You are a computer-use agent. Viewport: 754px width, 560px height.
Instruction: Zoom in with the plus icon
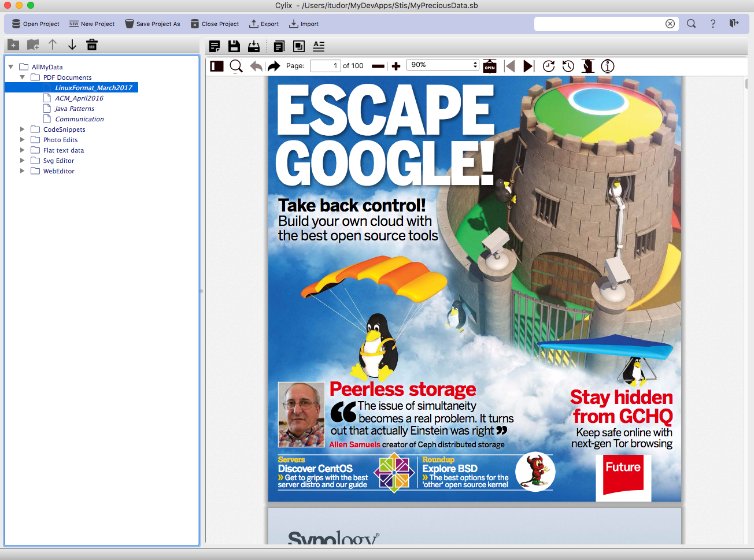click(396, 66)
